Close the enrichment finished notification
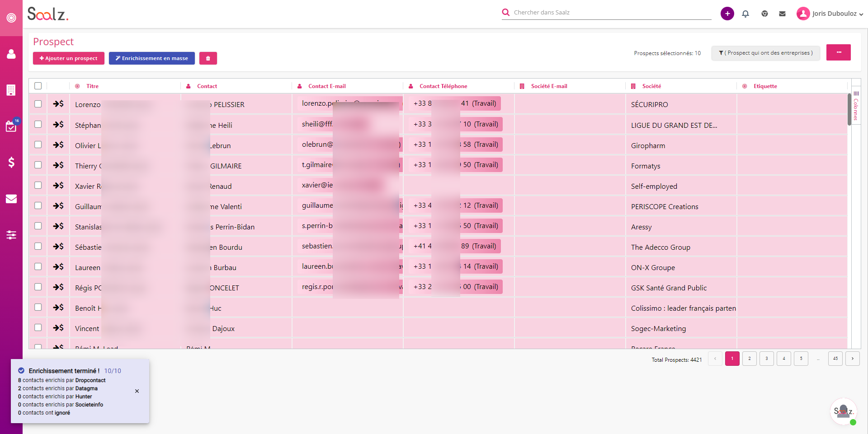 tap(137, 391)
